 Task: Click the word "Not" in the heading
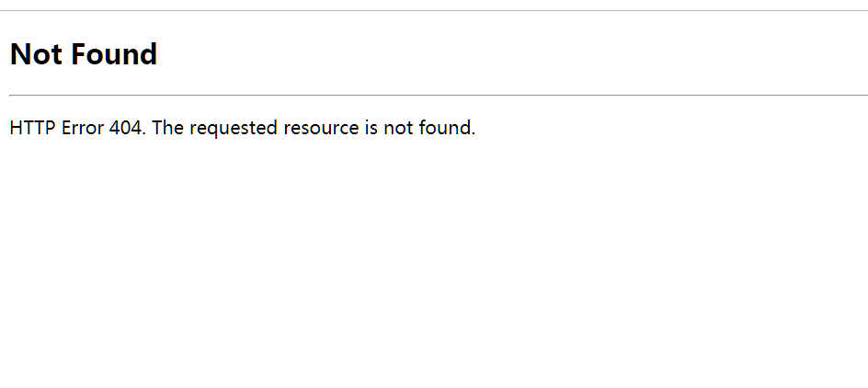[36, 54]
